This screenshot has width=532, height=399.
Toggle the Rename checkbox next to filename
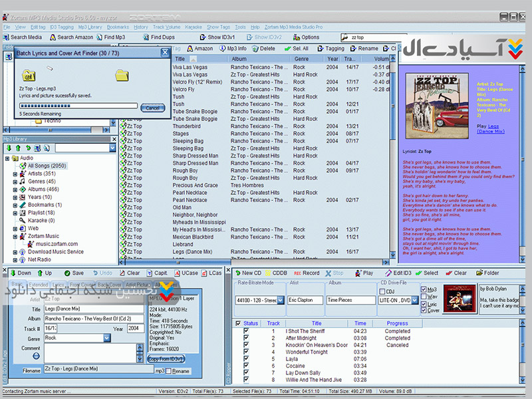coord(168,370)
